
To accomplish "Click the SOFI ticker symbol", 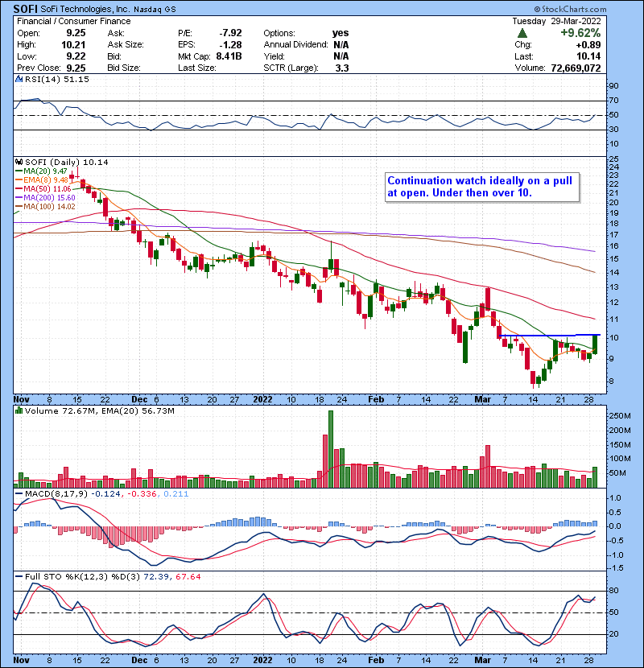I will pos(26,9).
